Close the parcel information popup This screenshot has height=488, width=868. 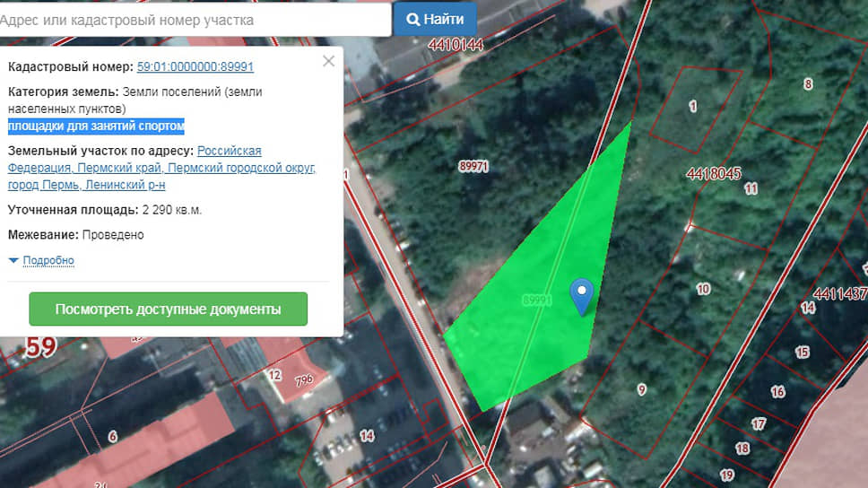328,61
